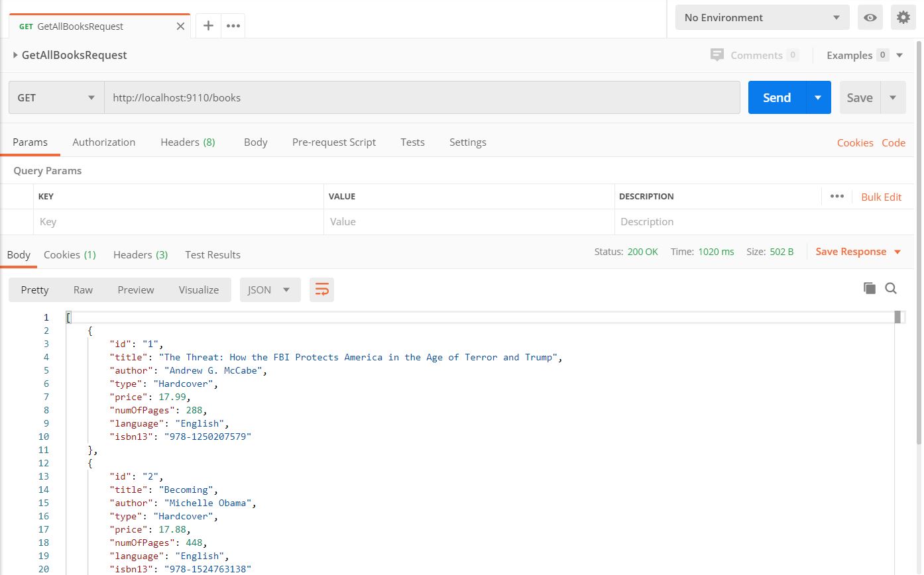Search the response body with magnifier icon

[x=891, y=288]
